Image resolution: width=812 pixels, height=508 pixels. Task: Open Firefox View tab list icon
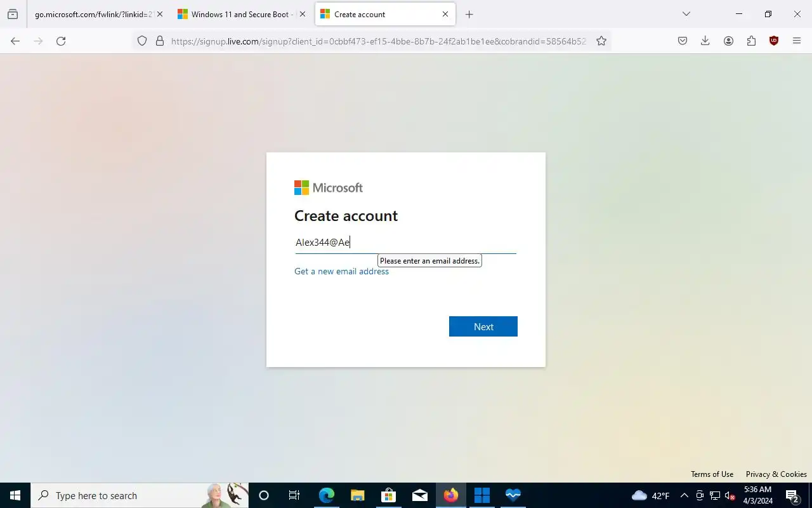[13, 14]
